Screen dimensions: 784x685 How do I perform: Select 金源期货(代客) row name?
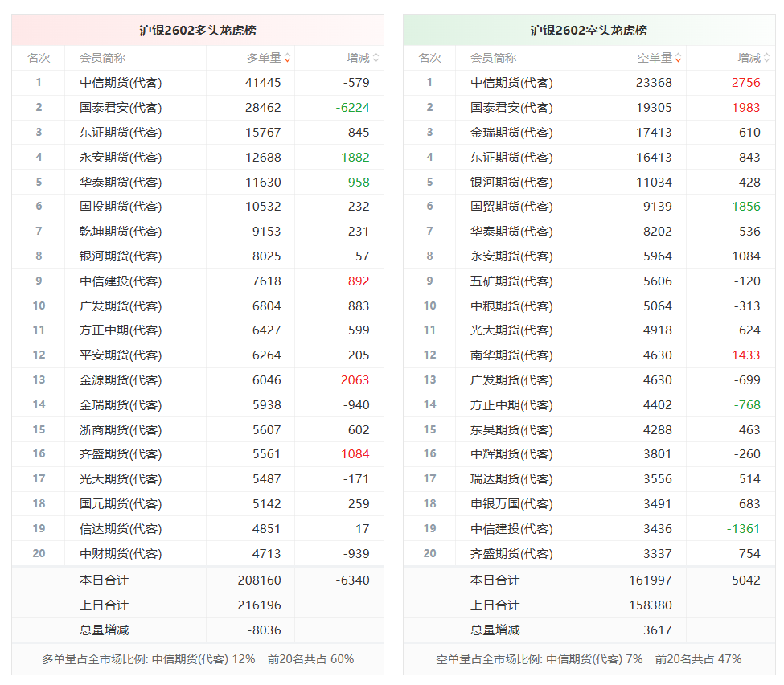pos(121,380)
